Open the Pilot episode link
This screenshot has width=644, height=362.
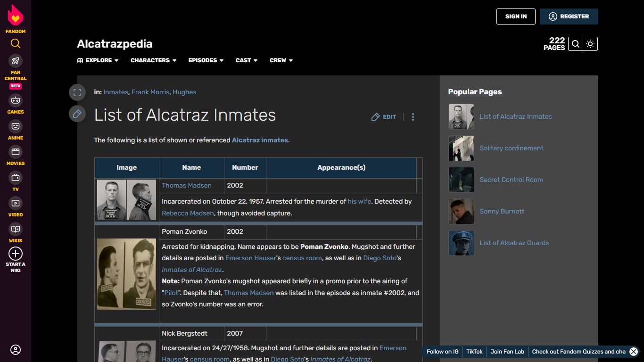pyautogui.click(x=171, y=293)
